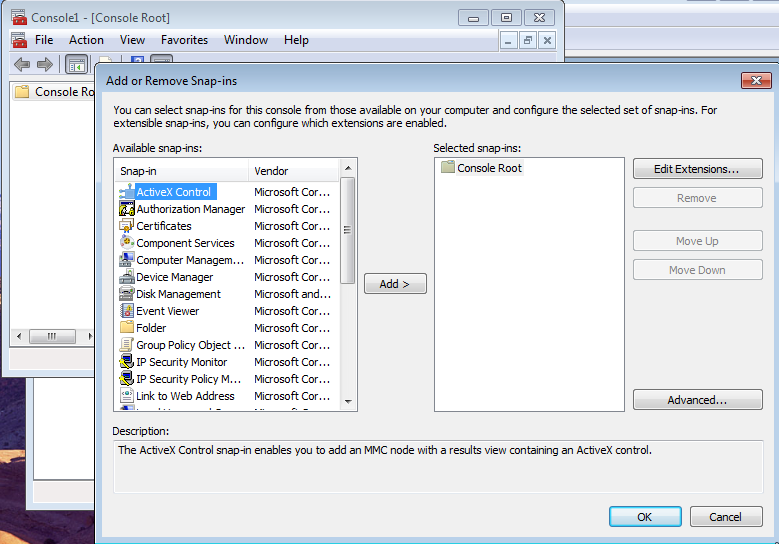This screenshot has height=544, width=779.
Task: Select the Event Viewer snap-in icon
Action: point(127,311)
